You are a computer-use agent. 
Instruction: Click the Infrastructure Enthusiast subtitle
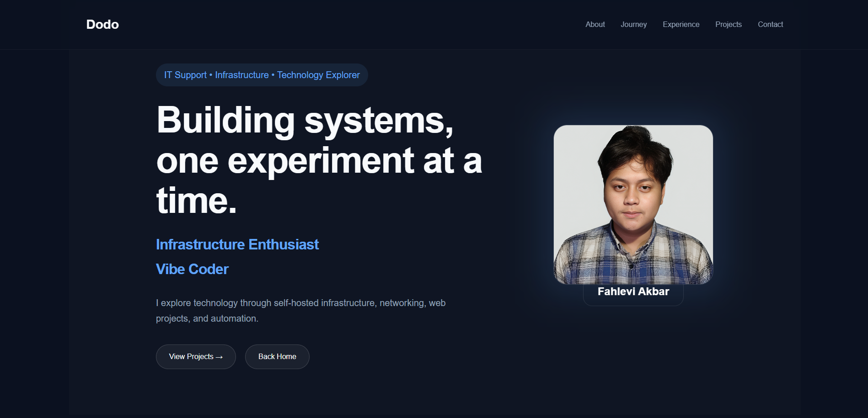coord(237,245)
